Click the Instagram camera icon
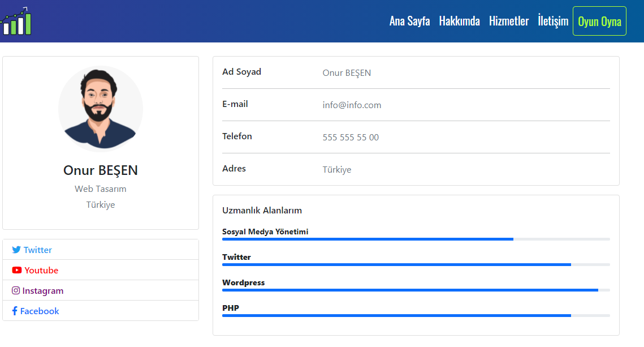This screenshot has width=644, height=347. (x=16, y=290)
